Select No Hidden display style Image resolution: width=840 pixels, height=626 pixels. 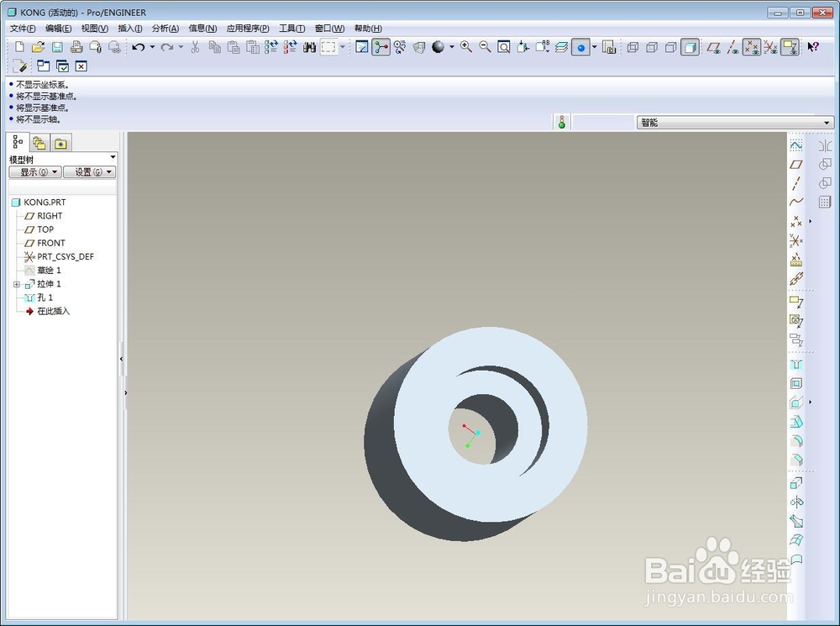(x=670, y=47)
